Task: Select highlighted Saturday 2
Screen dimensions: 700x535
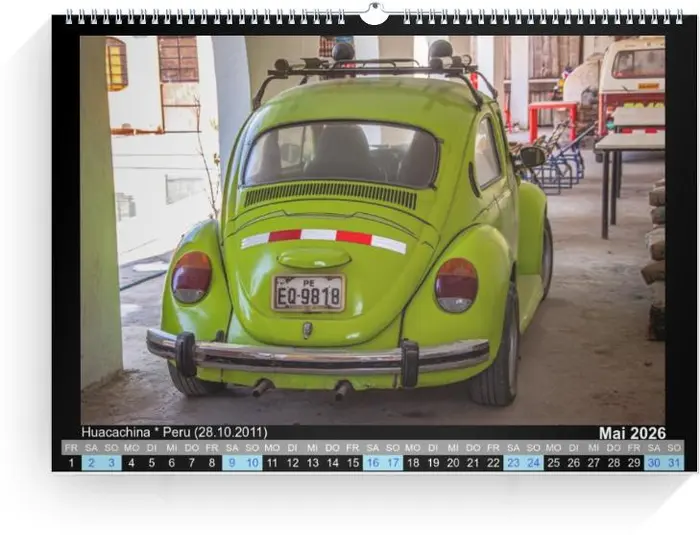Action: point(91,463)
